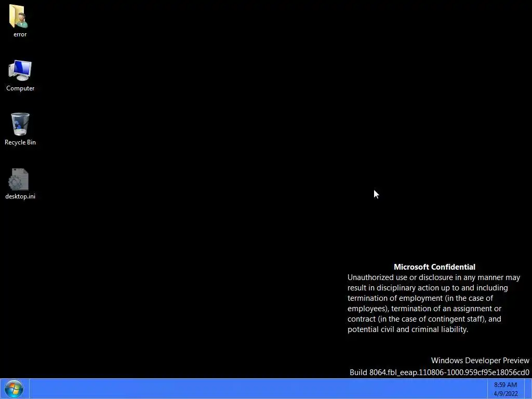Viewport: 532px width, 399px height.
Task: Select the Computer desktop icon
Action: coord(20,71)
